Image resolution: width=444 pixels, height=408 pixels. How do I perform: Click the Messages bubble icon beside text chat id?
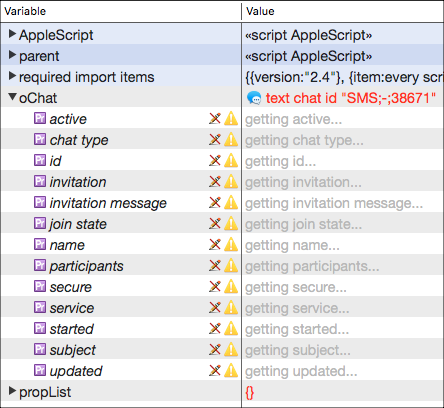pyautogui.click(x=254, y=98)
